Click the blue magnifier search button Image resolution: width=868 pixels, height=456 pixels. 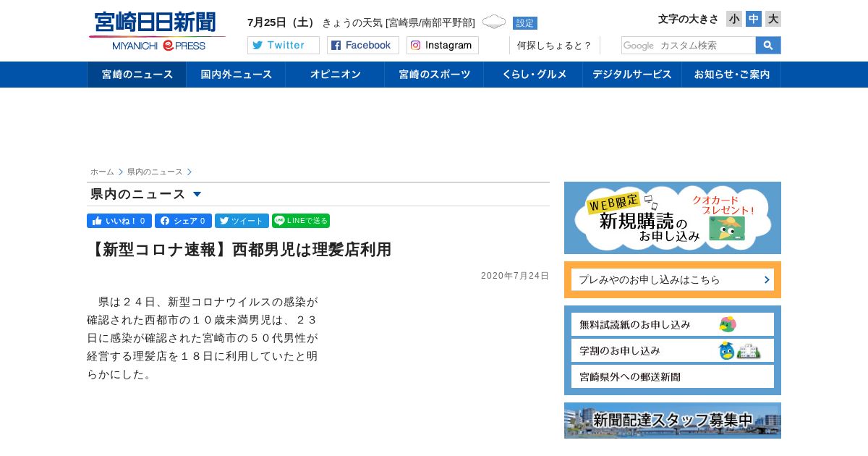(x=768, y=46)
